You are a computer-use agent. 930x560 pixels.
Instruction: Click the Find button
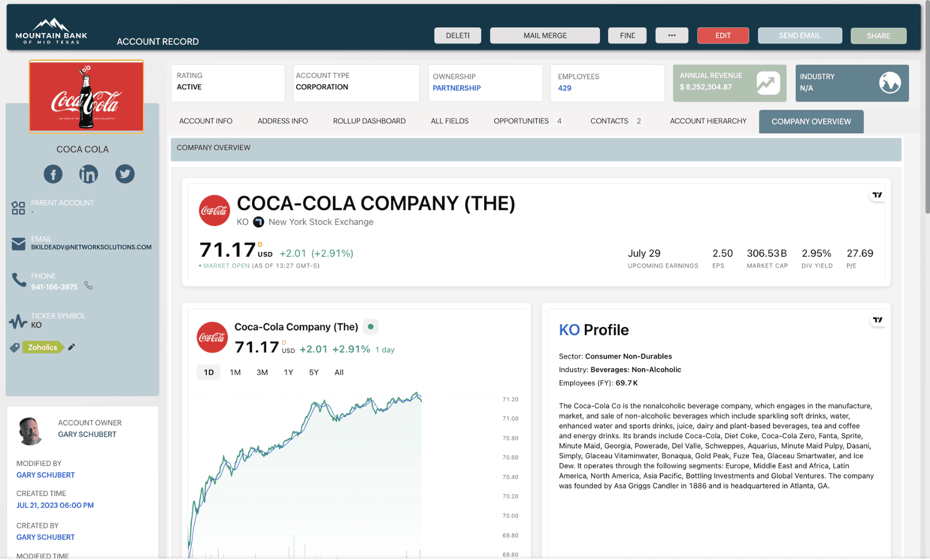[x=627, y=35]
